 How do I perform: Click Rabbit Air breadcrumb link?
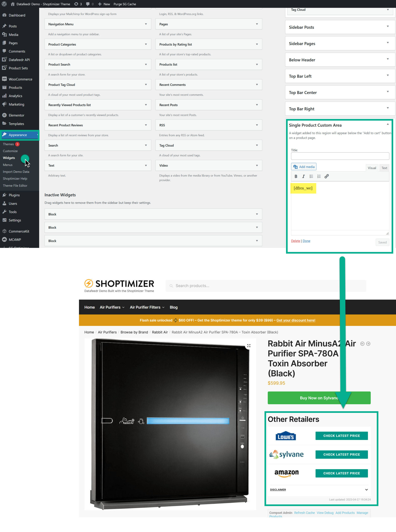tap(160, 332)
